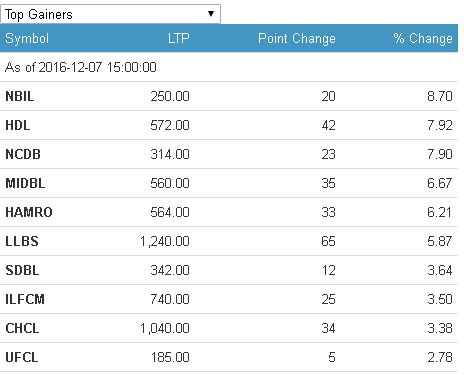Open the MIDBL symbol link
Screen dimensions: 464x375
point(25,183)
